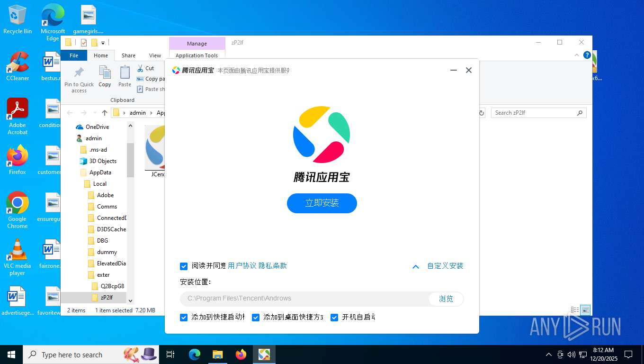Click the Search zP2lf field
Image resolution: width=644 pixels, height=364 pixels.
coord(538,113)
